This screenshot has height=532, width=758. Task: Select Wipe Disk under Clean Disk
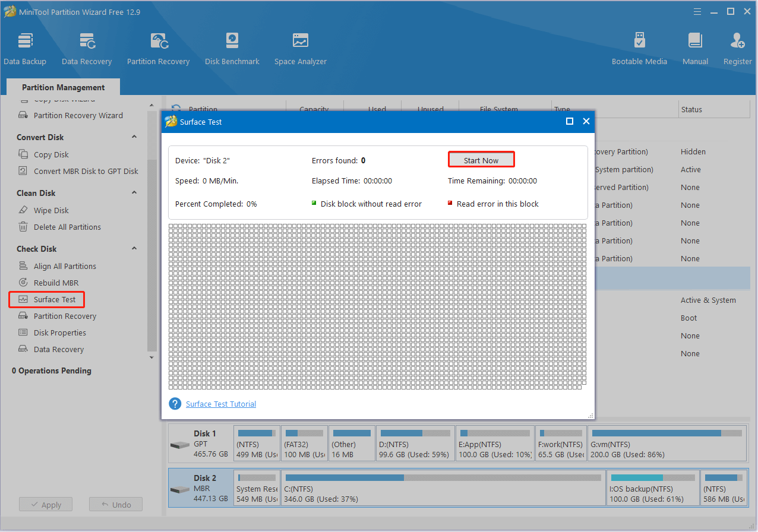[50, 210]
